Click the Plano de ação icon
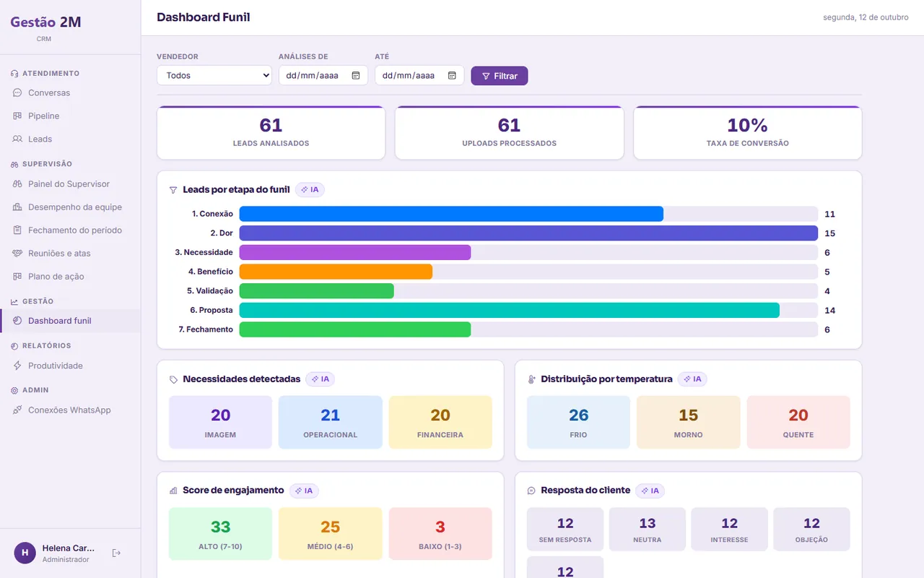The height and width of the screenshot is (578, 924). [17, 276]
